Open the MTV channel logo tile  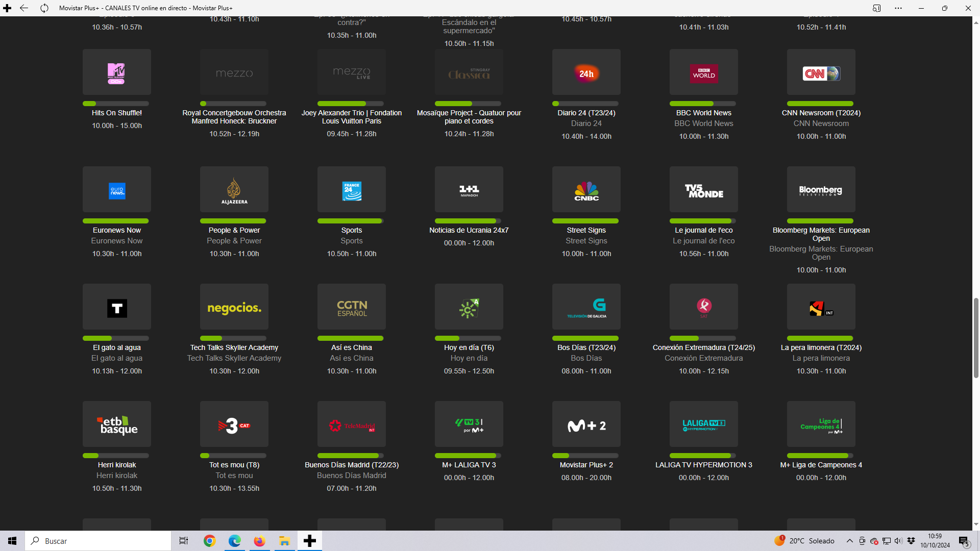117,72
